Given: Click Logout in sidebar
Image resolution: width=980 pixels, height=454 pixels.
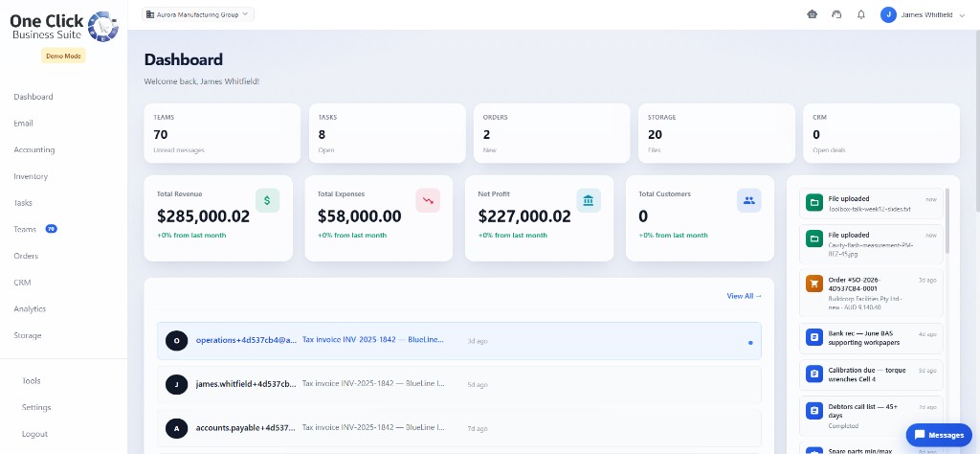Looking at the screenshot, I should [34, 434].
